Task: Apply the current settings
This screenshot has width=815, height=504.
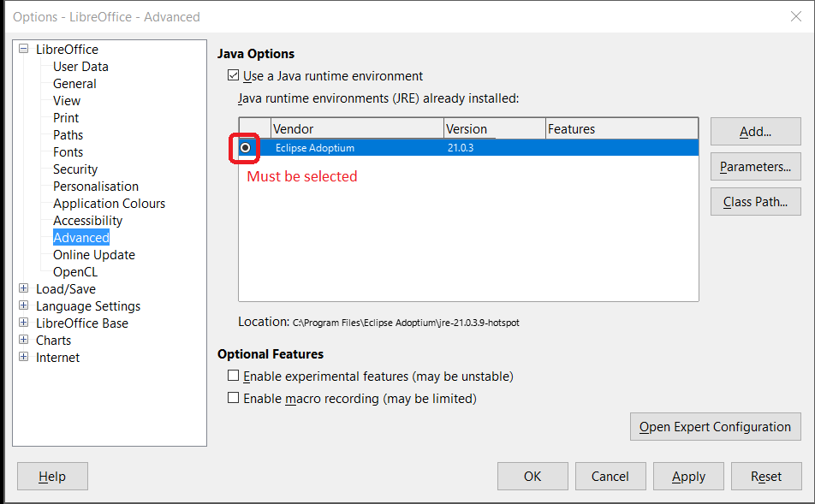Action: pos(688,476)
